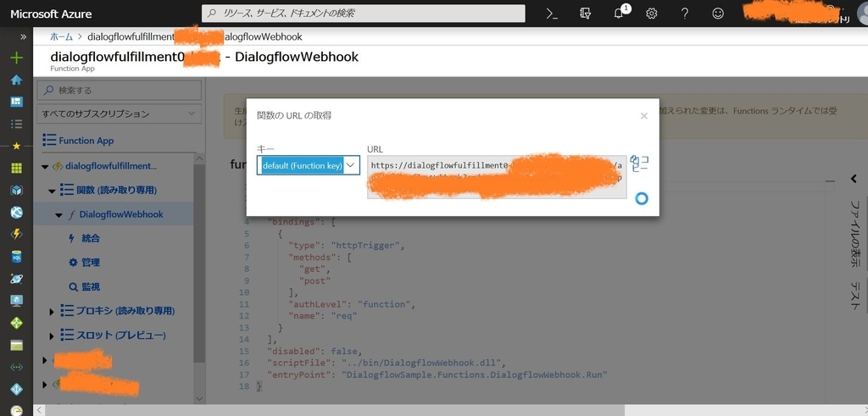Click the function URL text field
This screenshot has height=416, width=868.
(x=497, y=176)
